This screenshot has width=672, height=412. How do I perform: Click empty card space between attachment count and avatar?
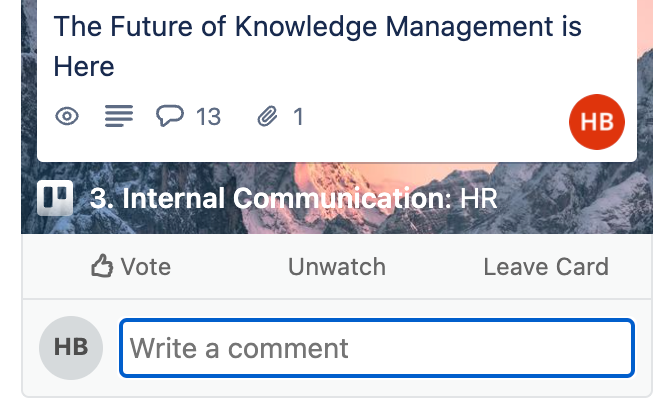(x=430, y=117)
